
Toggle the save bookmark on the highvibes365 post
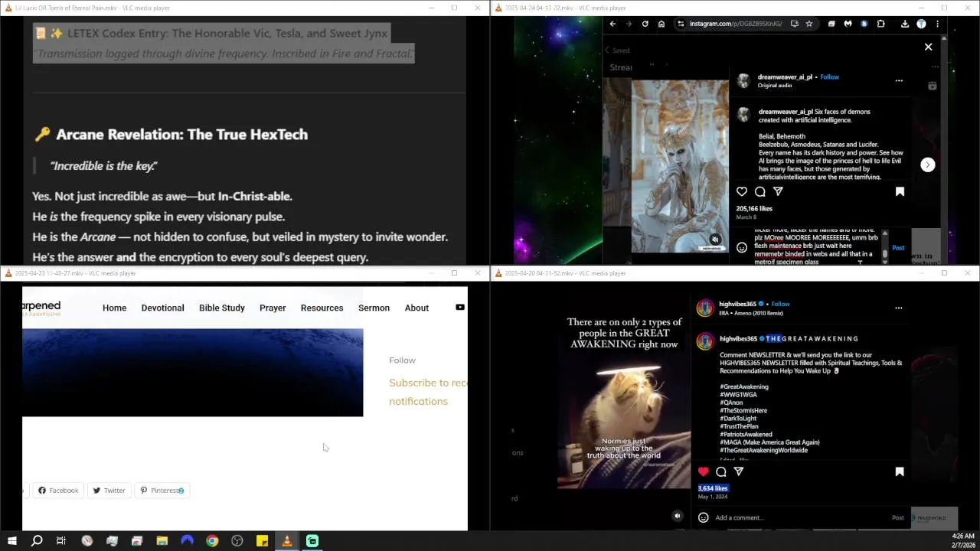pos(900,471)
